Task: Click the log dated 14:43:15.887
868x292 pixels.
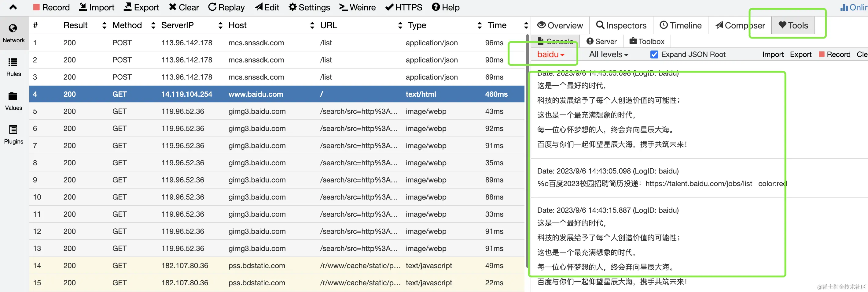Action: (608, 210)
